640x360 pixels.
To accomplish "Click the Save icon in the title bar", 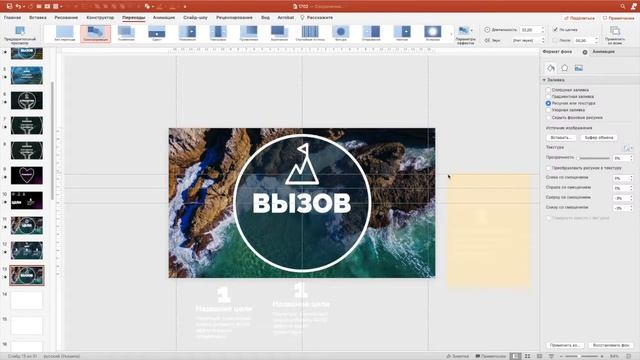I will click(x=9, y=7).
